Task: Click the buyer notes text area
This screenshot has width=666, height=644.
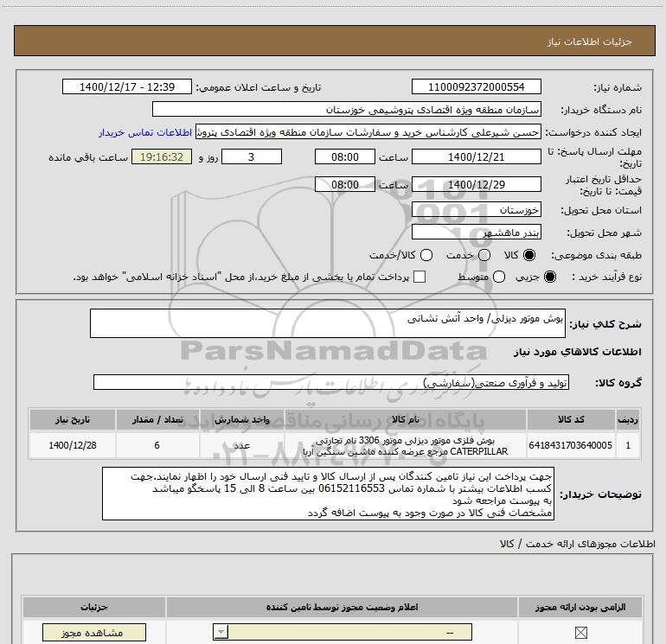Action: (328, 494)
